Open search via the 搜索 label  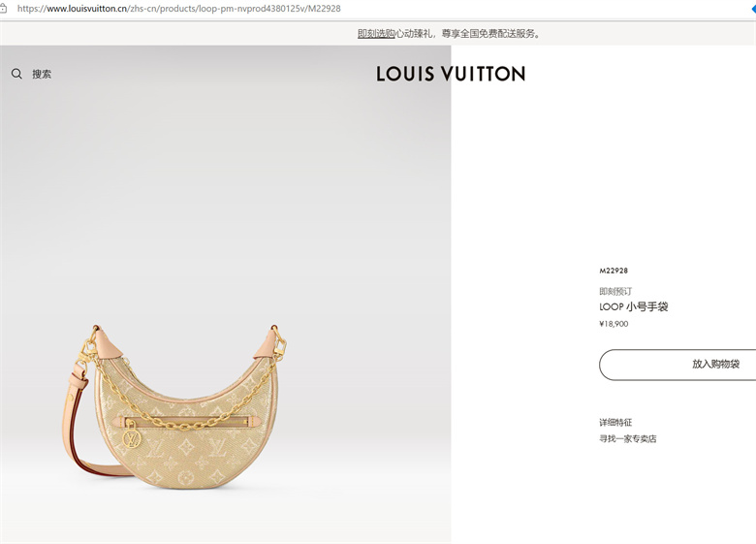tap(42, 74)
